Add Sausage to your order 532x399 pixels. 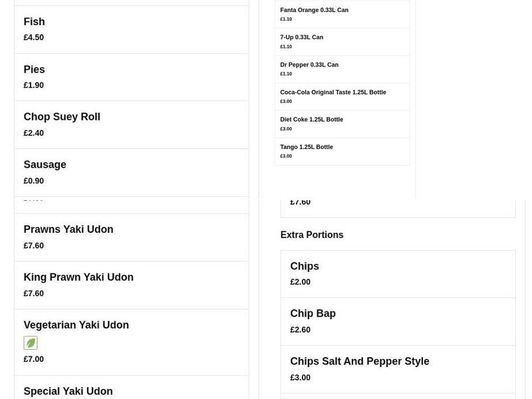(x=131, y=172)
